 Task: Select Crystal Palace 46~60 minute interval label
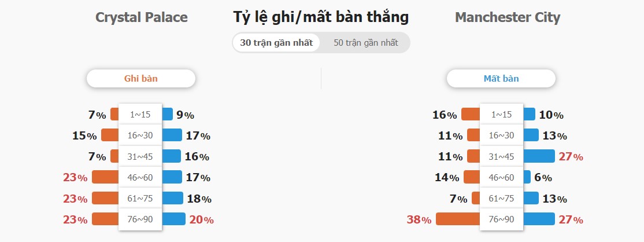tap(140, 177)
